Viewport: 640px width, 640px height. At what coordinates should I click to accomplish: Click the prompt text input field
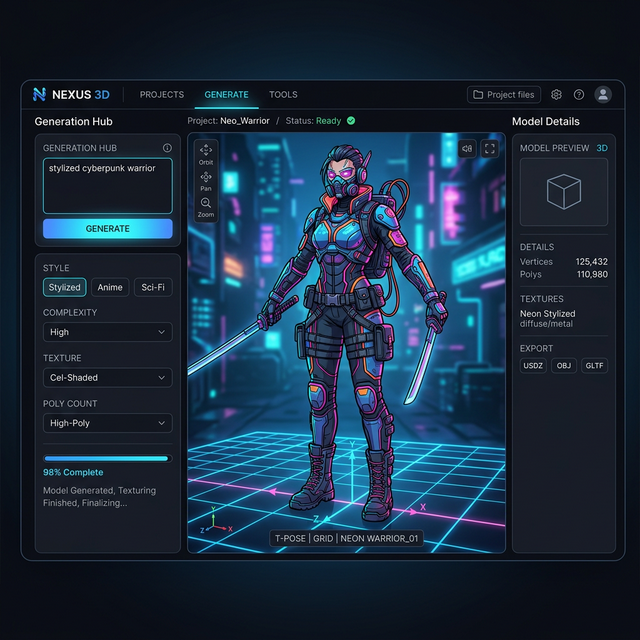[x=108, y=186]
